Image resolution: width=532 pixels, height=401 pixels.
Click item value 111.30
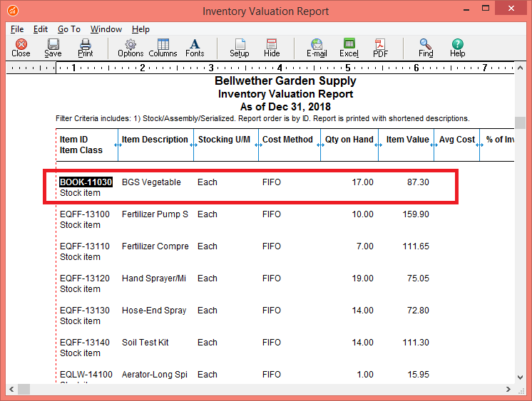pyautogui.click(x=416, y=343)
